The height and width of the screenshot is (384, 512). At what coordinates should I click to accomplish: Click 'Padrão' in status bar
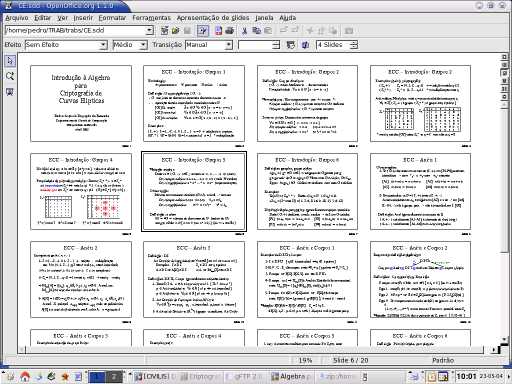tap(443, 360)
